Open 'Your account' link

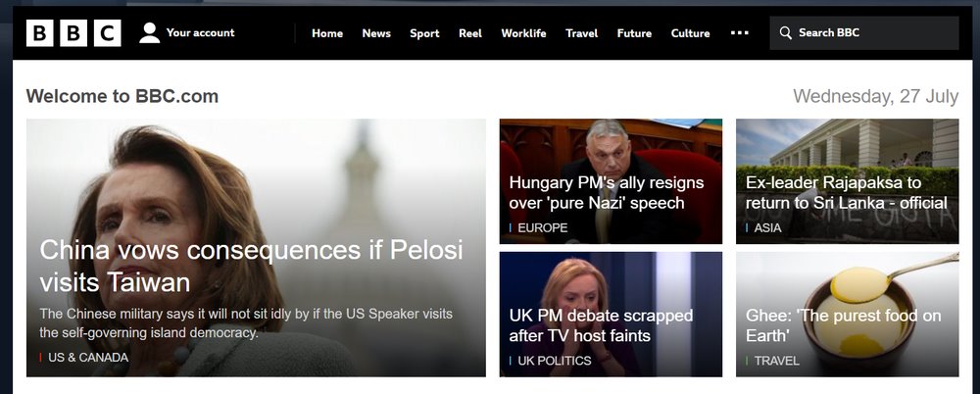click(200, 32)
